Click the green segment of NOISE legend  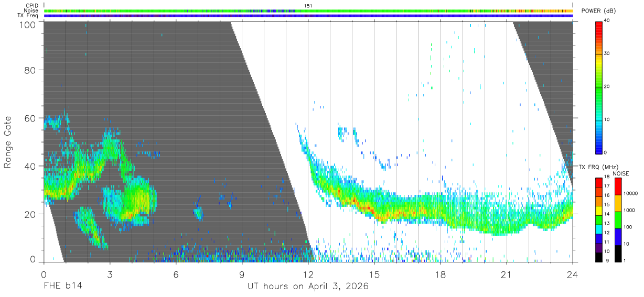618,219
